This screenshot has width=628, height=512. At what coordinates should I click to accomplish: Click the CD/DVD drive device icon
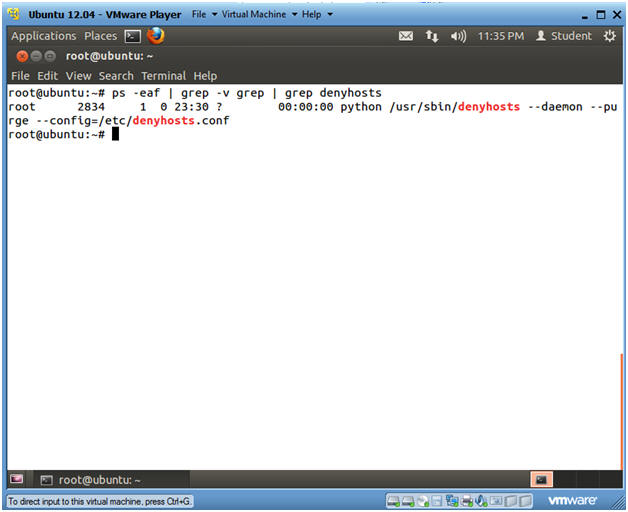click(x=423, y=501)
